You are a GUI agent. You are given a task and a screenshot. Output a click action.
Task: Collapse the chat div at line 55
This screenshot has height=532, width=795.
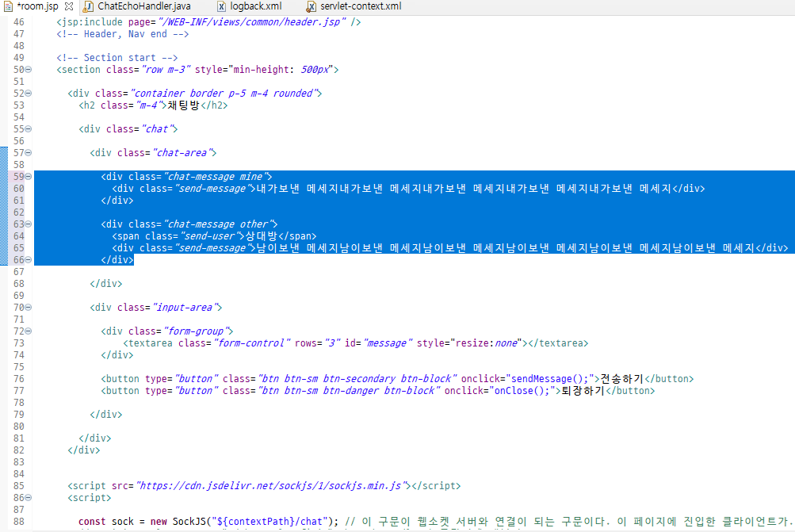click(29, 128)
